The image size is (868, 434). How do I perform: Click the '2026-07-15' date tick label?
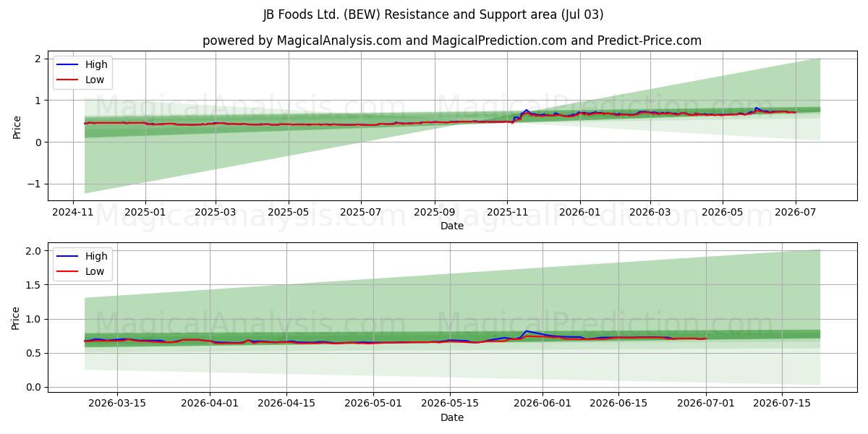[x=782, y=404]
